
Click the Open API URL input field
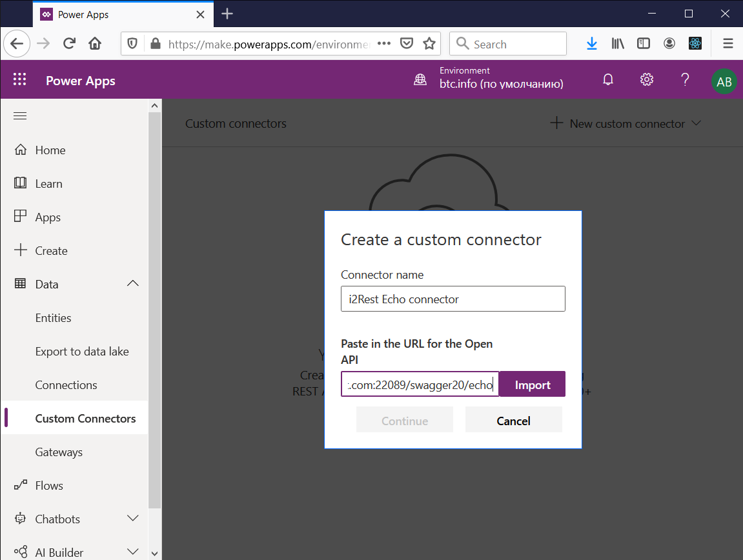click(x=420, y=385)
